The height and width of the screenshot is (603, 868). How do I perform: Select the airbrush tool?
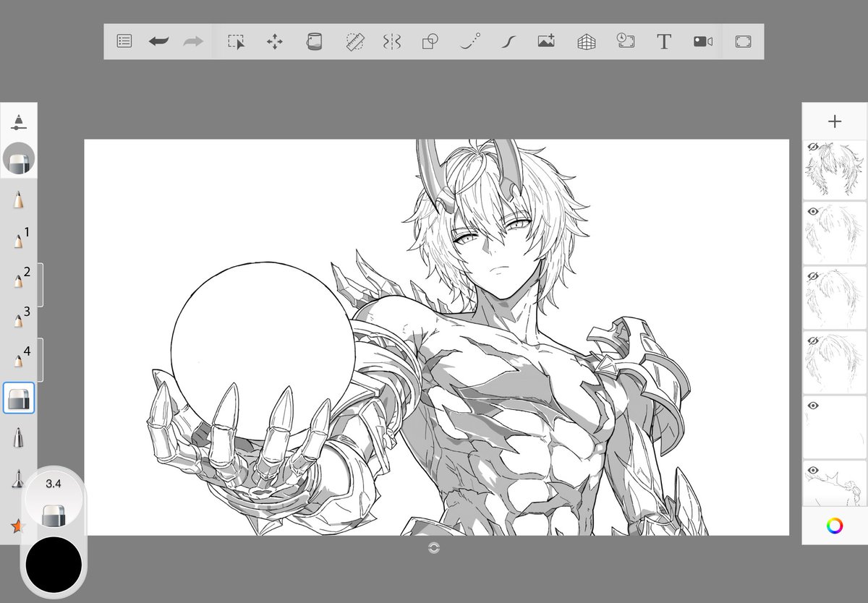[x=19, y=477]
